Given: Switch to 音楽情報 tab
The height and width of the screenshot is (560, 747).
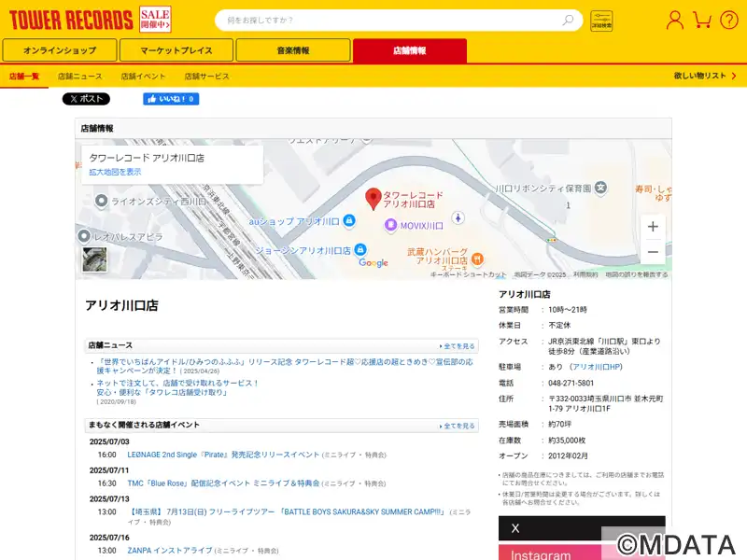Looking at the screenshot, I should pos(293,50).
